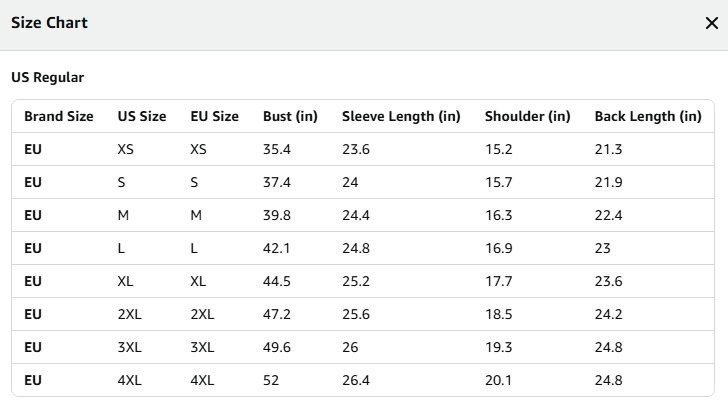Click the back length value 23.6

(x=608, y=281)
